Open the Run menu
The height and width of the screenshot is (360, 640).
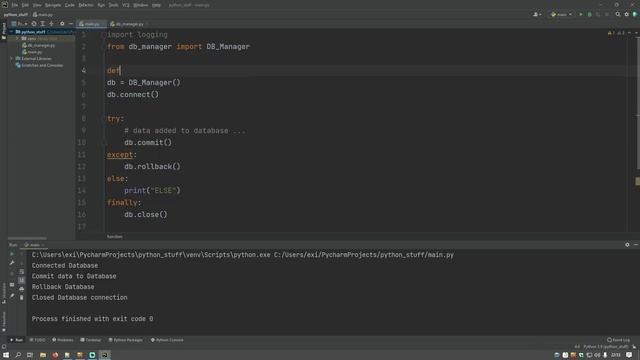(x=101, y=5)
